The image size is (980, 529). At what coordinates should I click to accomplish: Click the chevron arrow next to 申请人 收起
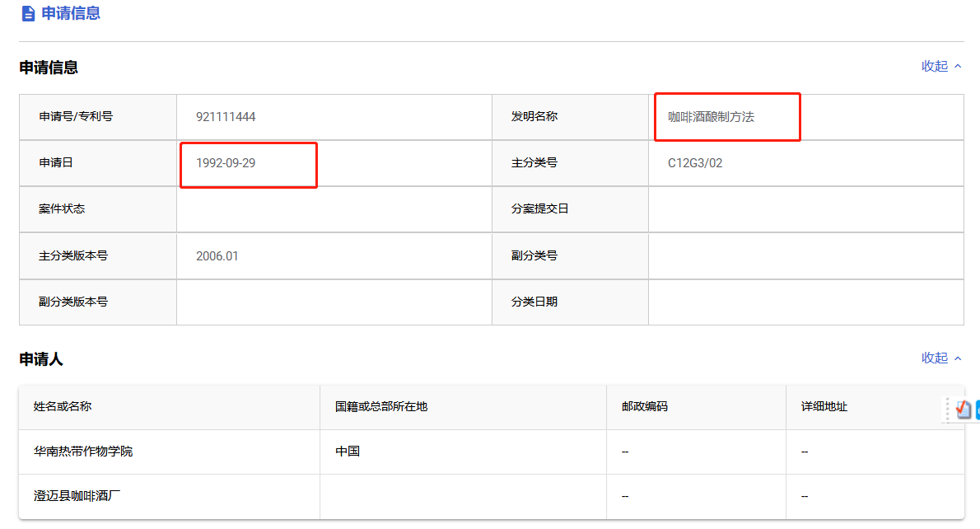pyautogui.click(x=958, y=358)
